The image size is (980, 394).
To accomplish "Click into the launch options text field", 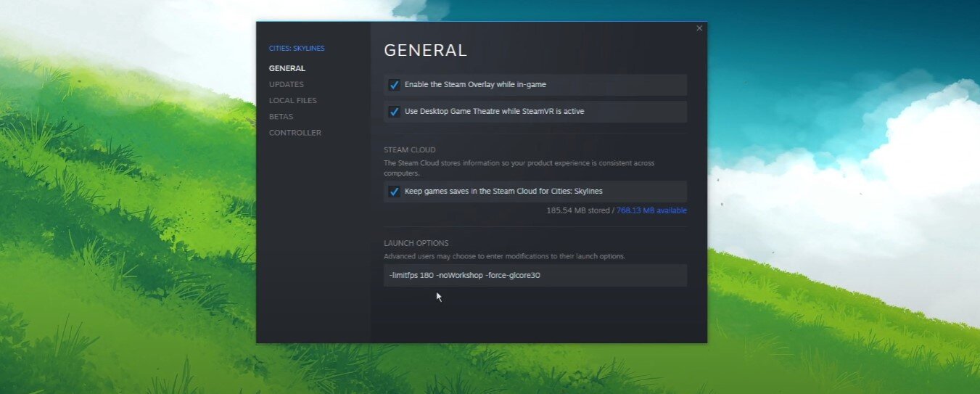I will [535, 275].
